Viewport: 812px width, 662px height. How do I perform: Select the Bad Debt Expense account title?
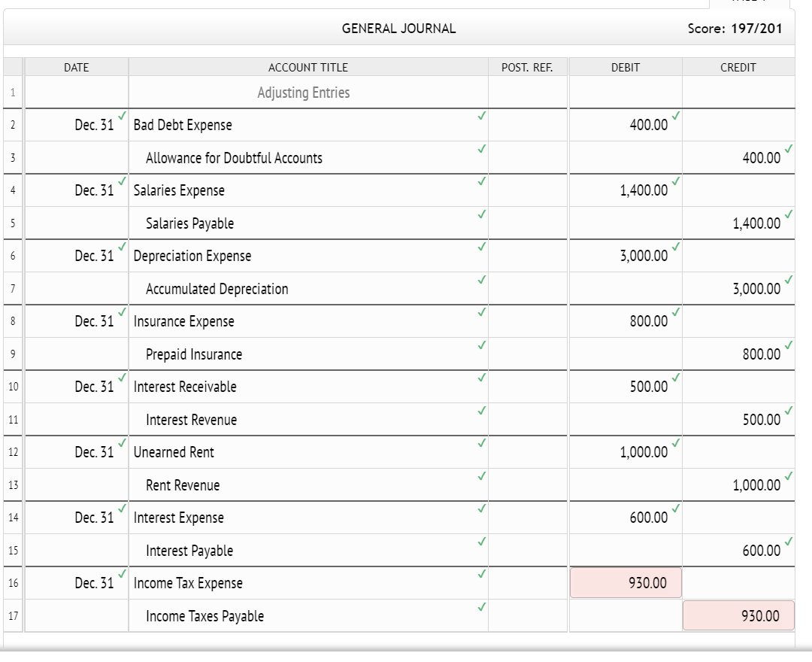tap(182, 125)
